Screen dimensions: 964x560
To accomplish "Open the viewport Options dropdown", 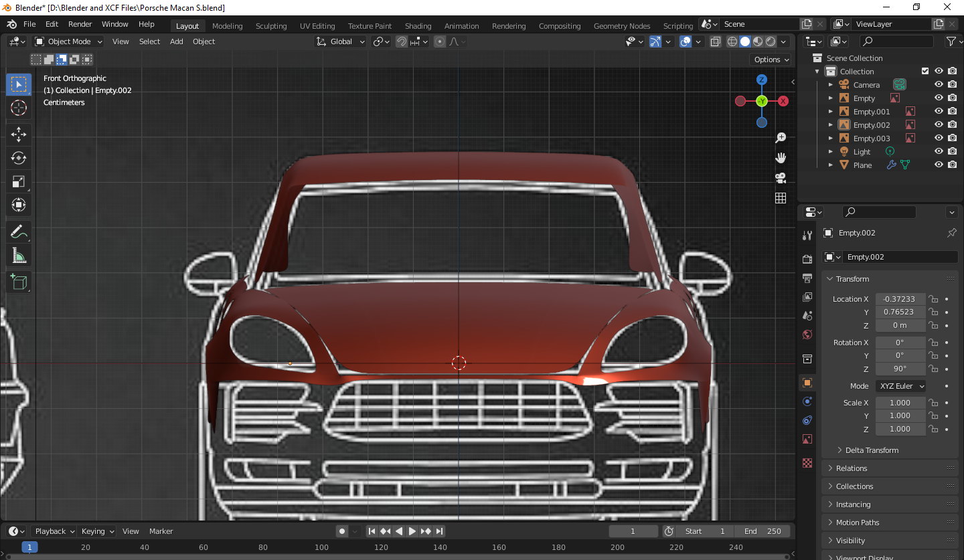I will click(x=771, y=60).
